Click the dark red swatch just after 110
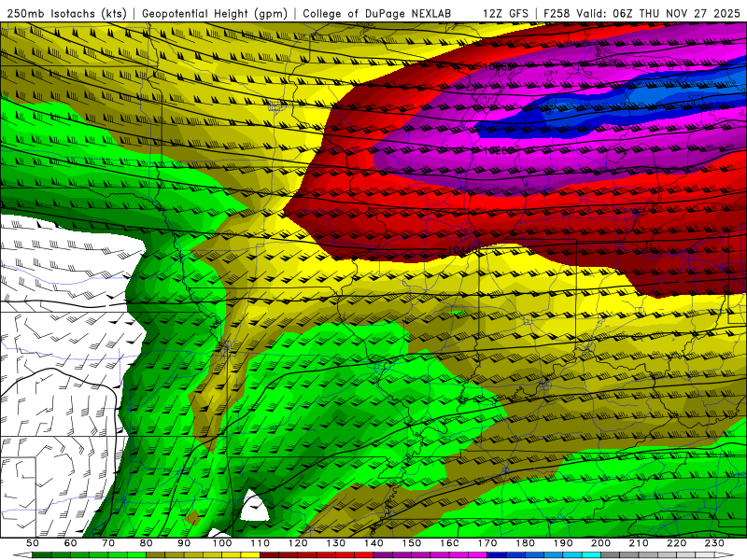Screen dimensions: 747x560 coord(269,555)
